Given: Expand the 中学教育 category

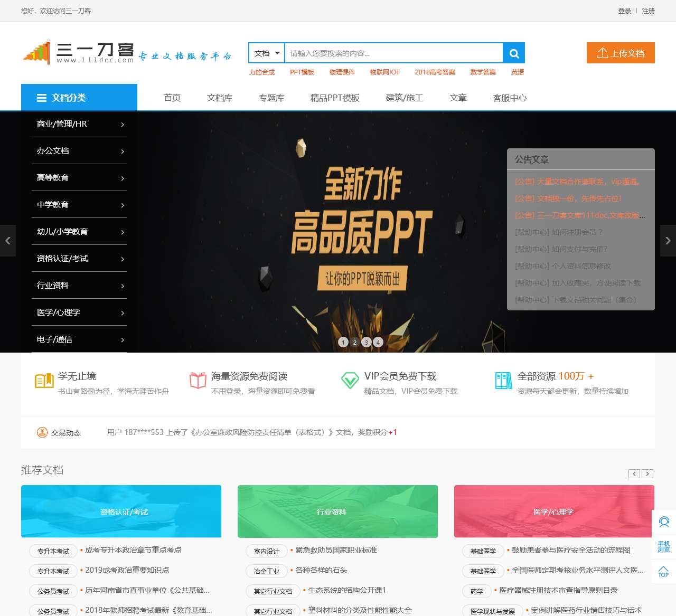Looking at the screenshot, I should point(79,205).
